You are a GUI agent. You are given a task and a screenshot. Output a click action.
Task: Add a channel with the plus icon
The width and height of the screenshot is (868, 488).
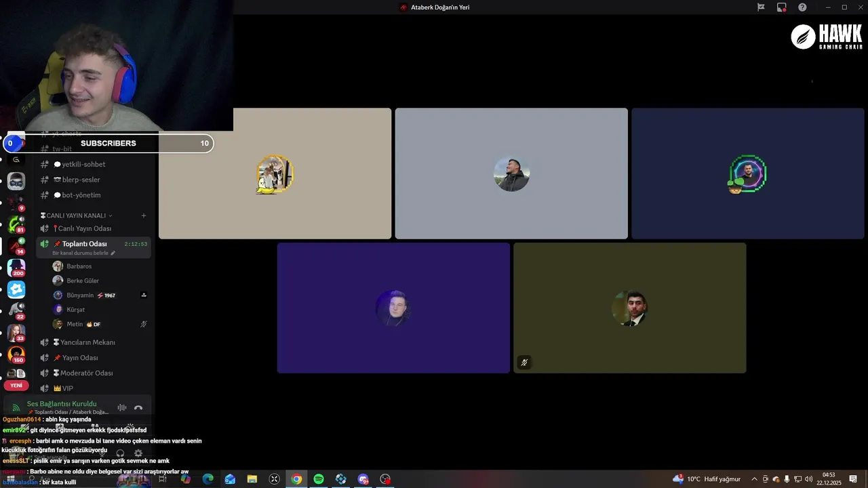[144, 216]
